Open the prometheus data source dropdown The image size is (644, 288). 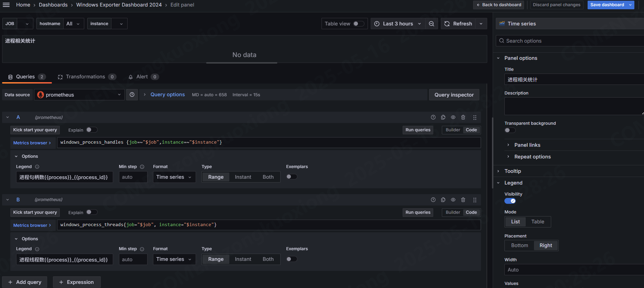pyautogui.click(x=79, y=95)
